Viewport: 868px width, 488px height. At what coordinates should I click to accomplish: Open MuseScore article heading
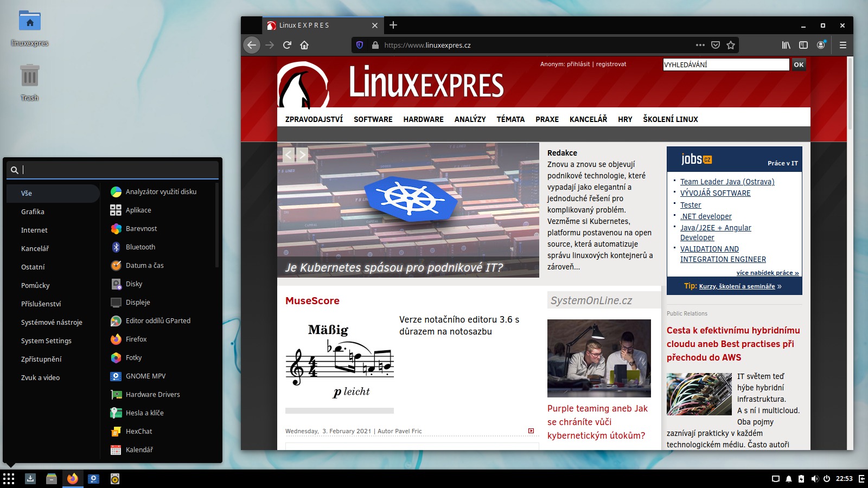tap(312, 301)
